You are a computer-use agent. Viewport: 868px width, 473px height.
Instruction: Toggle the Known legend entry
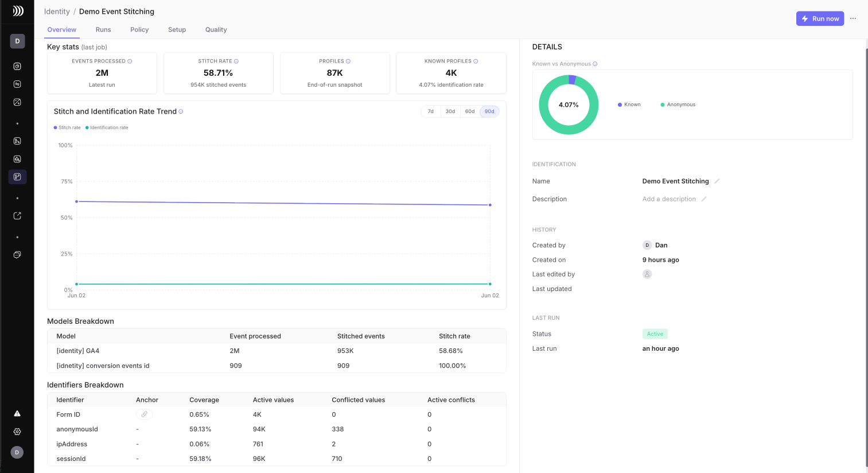(x=629, y=104)
